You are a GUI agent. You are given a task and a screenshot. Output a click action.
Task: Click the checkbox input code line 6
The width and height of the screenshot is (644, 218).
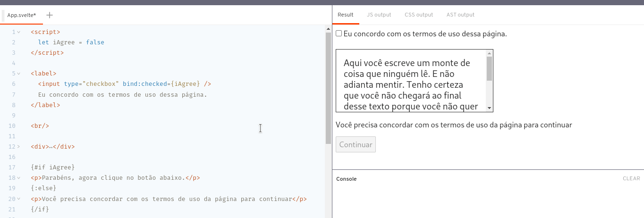pos(125,84)
